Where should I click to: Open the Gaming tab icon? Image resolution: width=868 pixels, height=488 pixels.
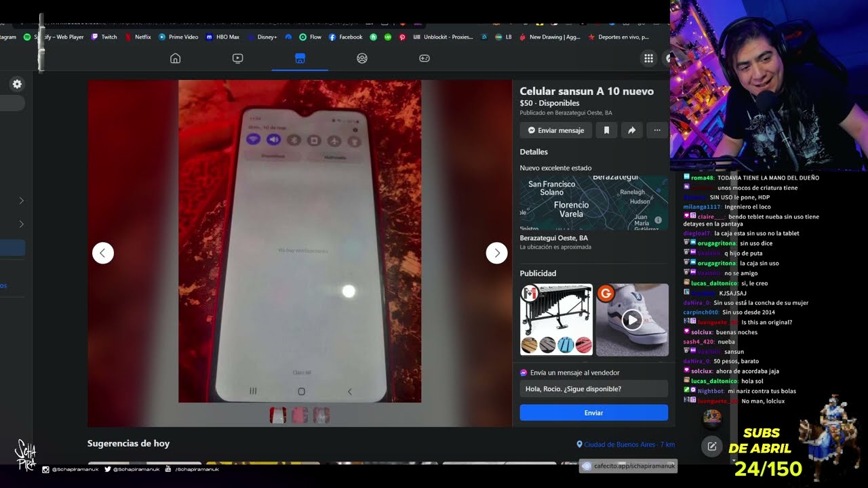point(425,58)
